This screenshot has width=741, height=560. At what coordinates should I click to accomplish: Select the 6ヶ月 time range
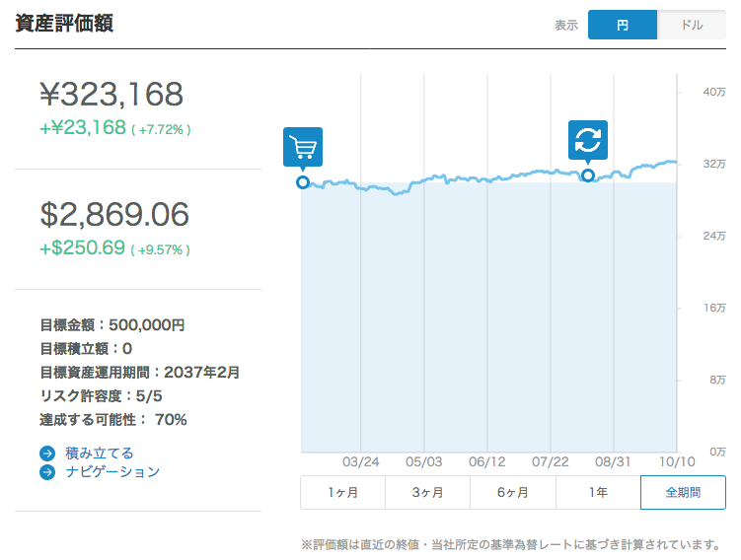(513, 493)
